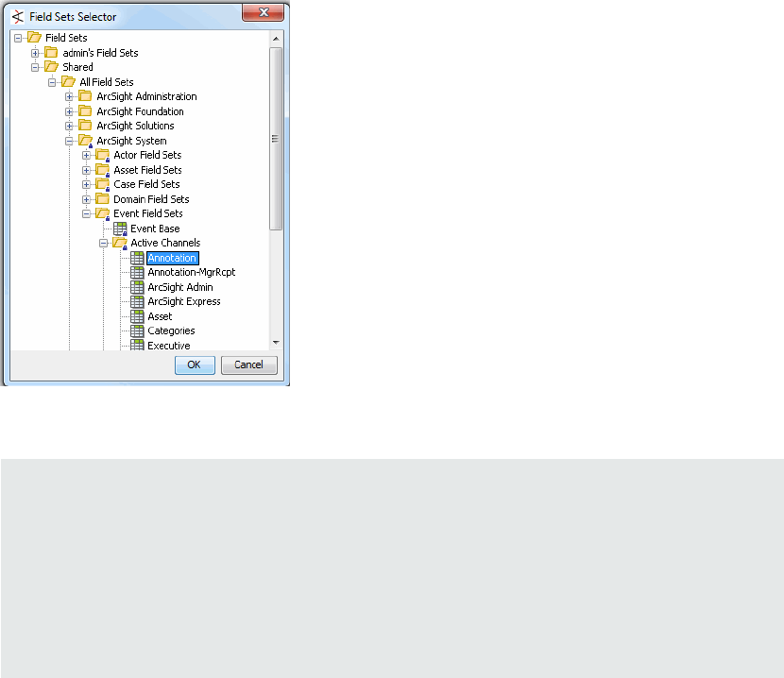Image resolution: width=784 pixels, height=678 pixels.
Task: Select the Categories label
Action: coord(171,331)
